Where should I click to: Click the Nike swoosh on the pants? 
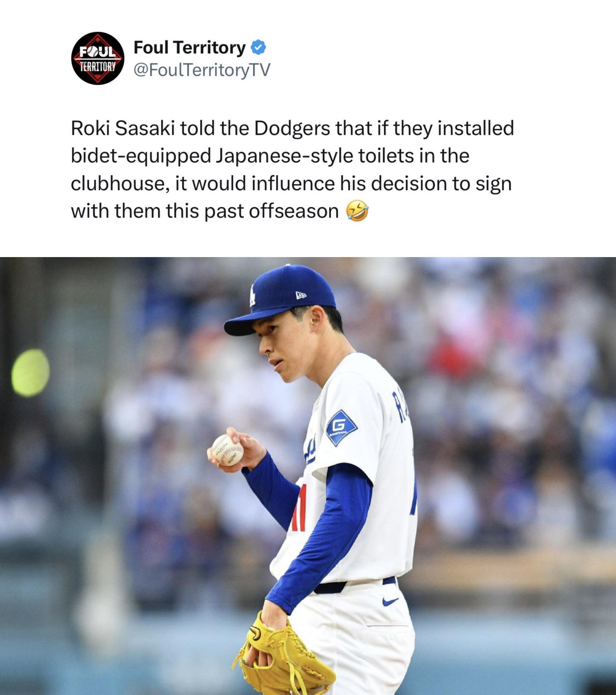click(390, 601)
